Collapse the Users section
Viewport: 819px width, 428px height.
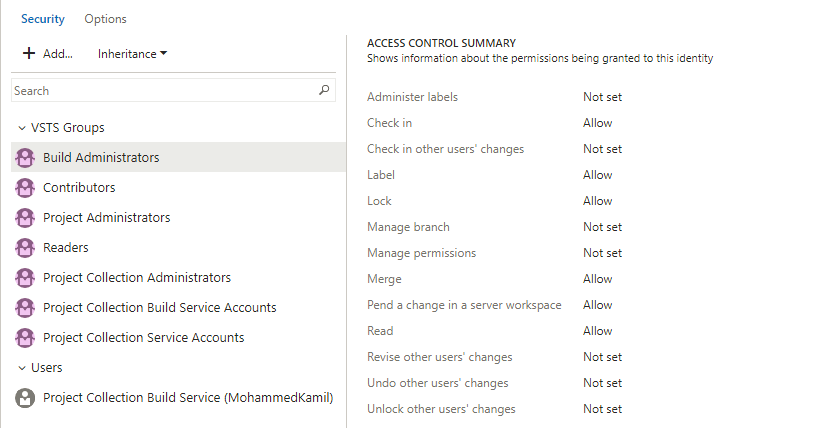pos(22,368)
